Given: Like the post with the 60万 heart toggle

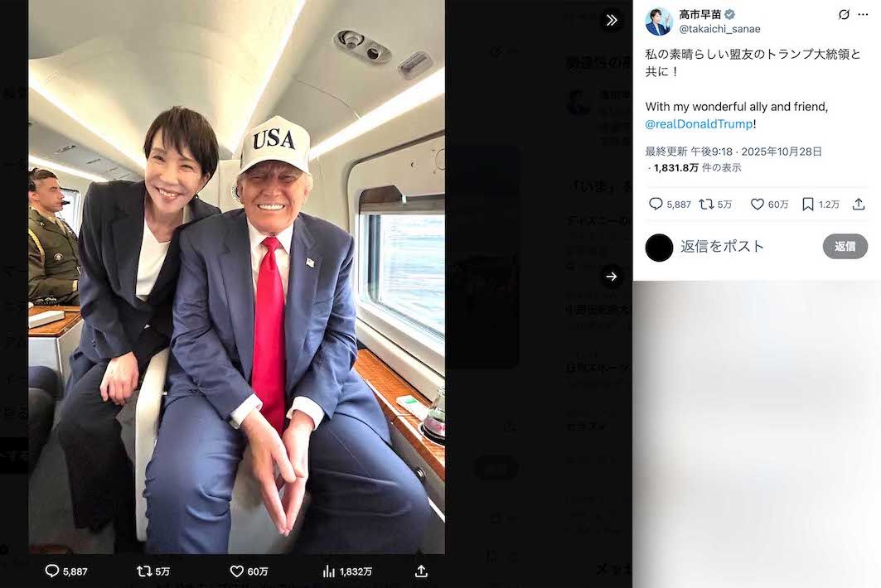Looking at the screenshot, I should click(x=757, y=204).
